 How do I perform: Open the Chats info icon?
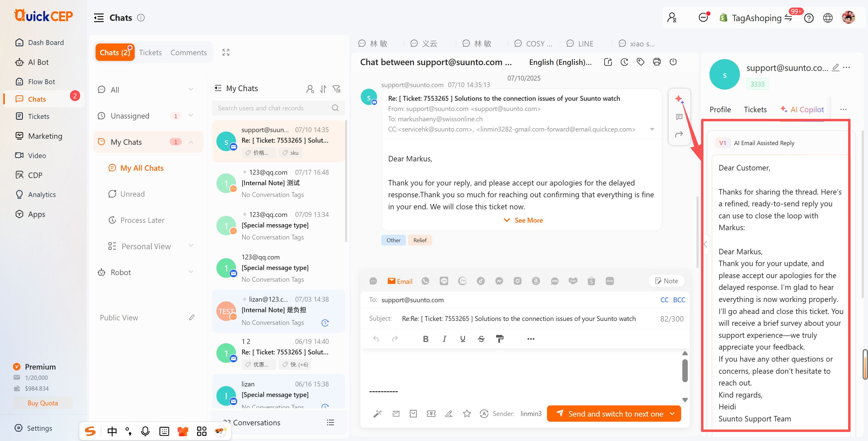(x=141, y=17)
